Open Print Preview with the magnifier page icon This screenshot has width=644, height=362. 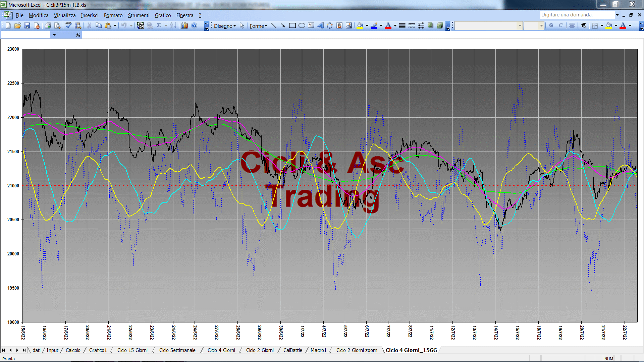57,25
